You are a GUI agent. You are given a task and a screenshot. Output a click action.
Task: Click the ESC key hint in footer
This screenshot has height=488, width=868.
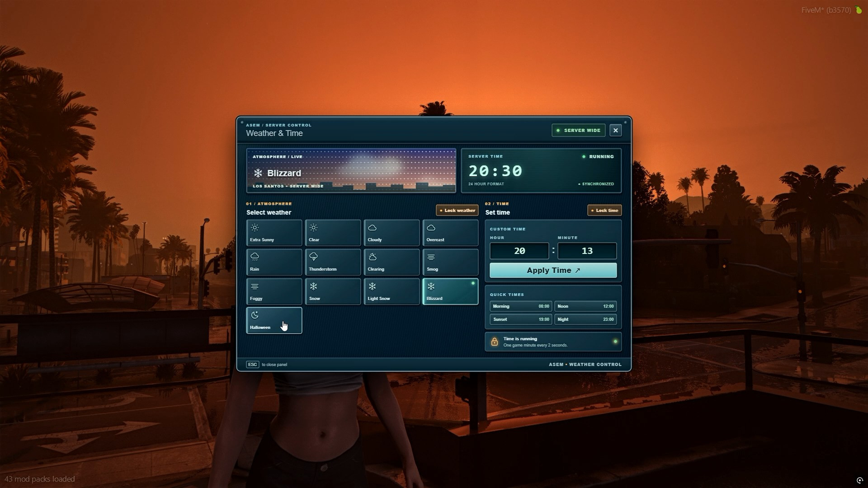253,365
